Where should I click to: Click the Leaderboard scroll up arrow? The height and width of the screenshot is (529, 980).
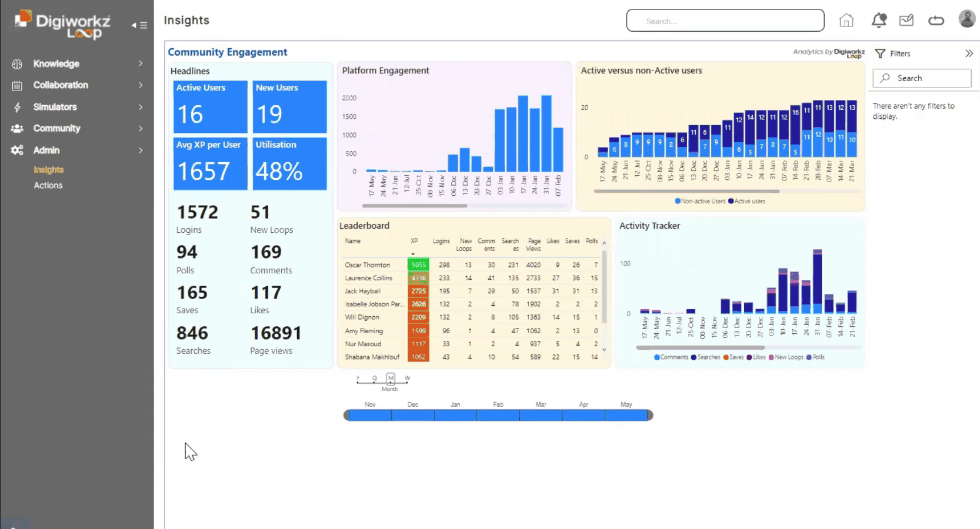pyautogui.click(x=604, y=243)
